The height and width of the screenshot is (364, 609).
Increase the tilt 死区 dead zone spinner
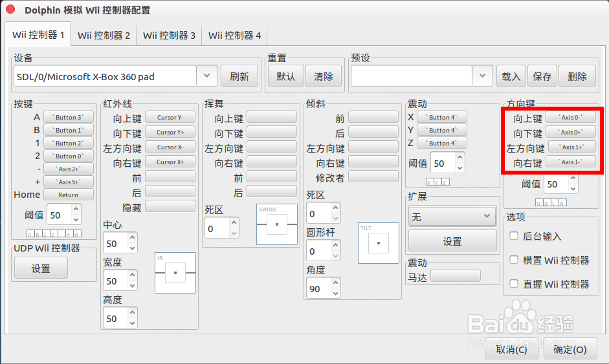coord(336,208)
